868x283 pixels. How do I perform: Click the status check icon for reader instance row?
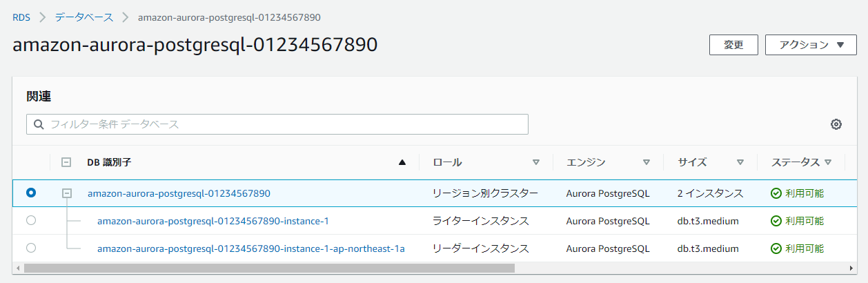pos(776,248)
